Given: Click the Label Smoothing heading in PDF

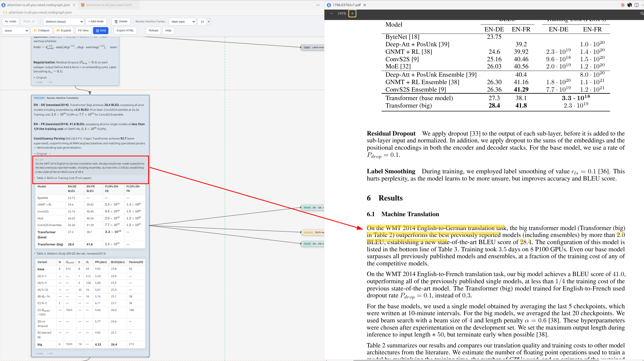Looking at the screenshot, I should click(x=391, y=171).
